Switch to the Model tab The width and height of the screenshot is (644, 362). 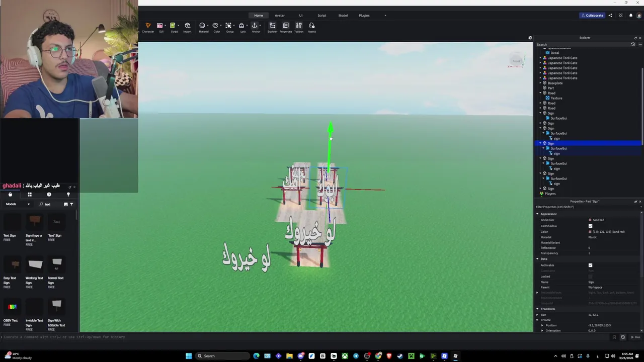(x=343, y=16)
